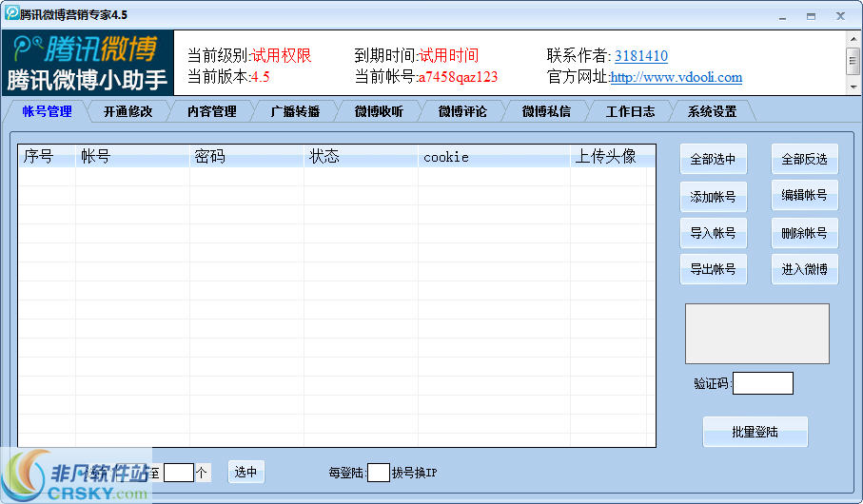The image size is (863, 504).
Task: Click the 全部选中 button
Action: pos(714,159)
